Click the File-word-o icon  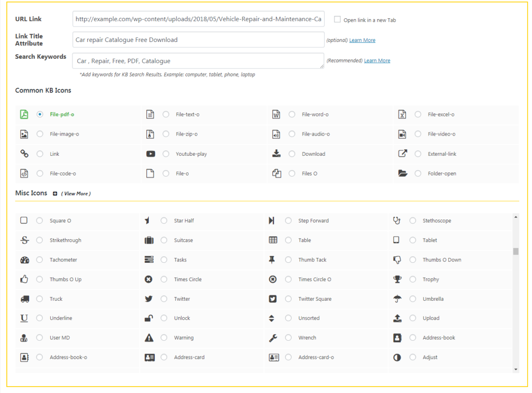pos(276,114)
